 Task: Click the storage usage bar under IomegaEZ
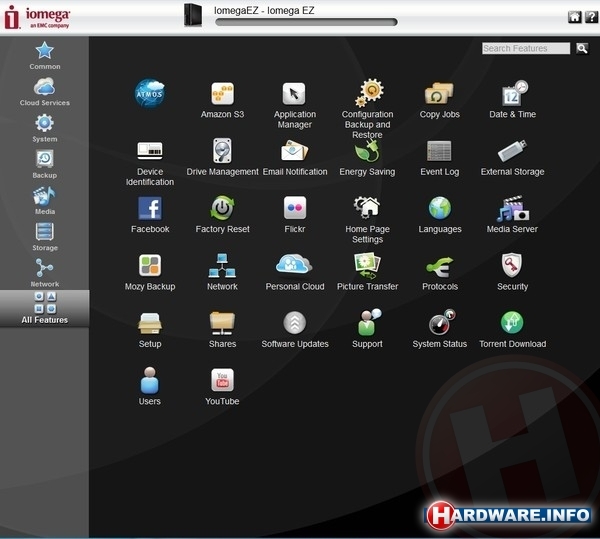pos(306,22)
